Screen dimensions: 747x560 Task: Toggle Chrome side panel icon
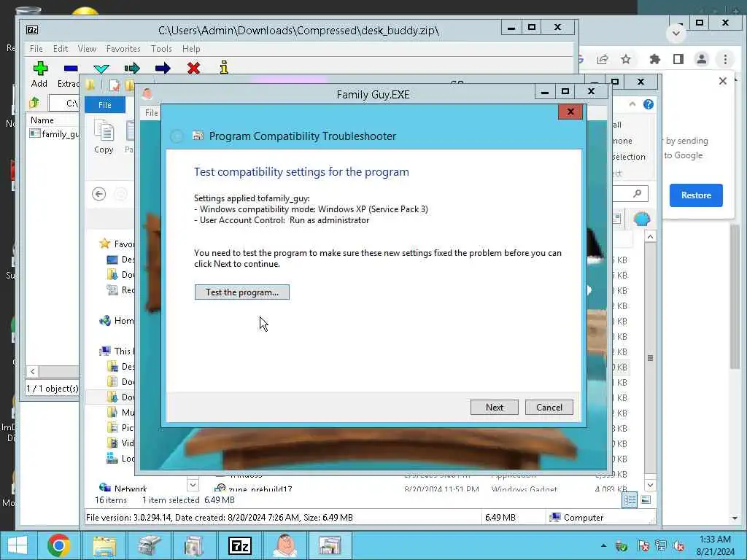(678, 59)
